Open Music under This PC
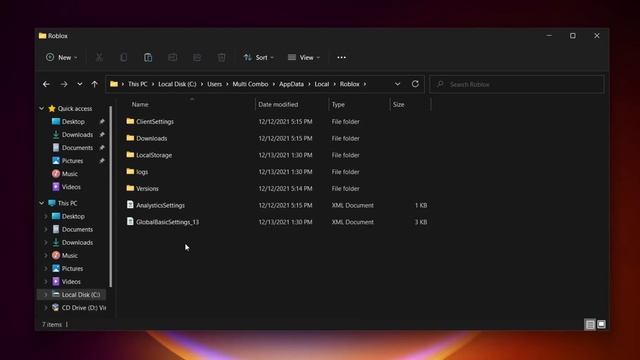The height and width of the screenshot is (360, 640). tap(69, 256)
